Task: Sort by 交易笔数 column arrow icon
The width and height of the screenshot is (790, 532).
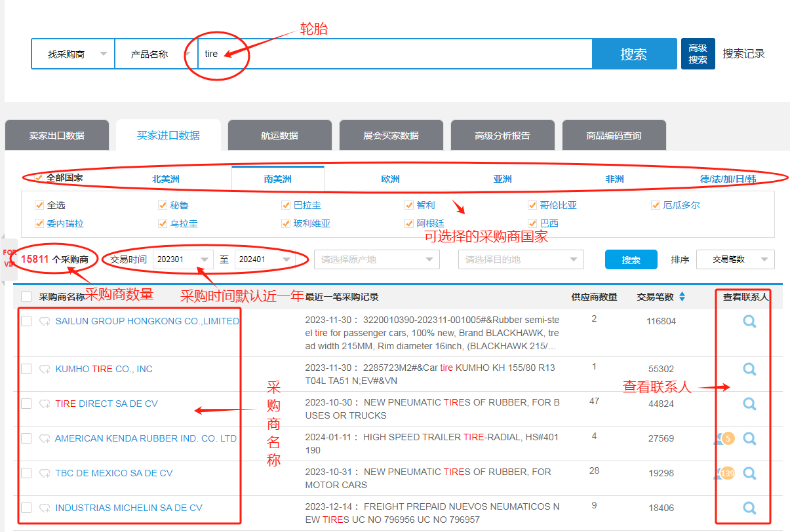Action: pyautogui.click(x=682, y=297)
